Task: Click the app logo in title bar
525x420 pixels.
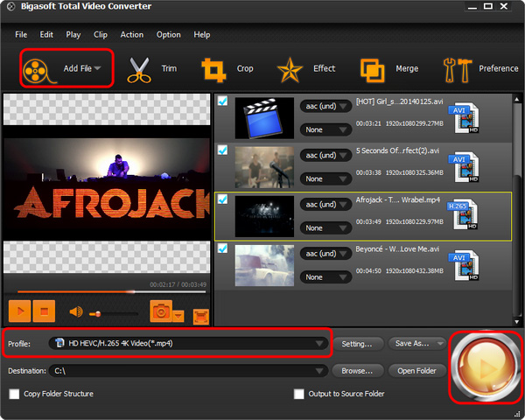Action: tap(11, 6)
